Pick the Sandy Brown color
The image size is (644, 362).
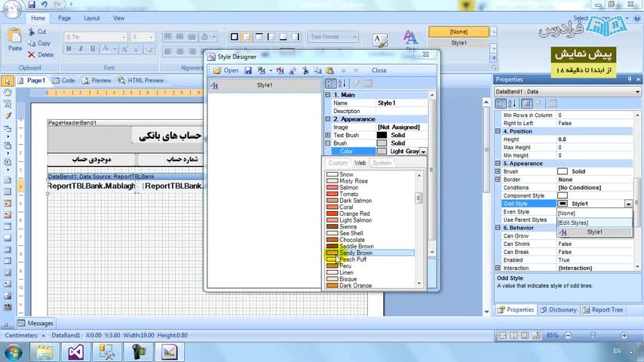(x=370, y=253)
